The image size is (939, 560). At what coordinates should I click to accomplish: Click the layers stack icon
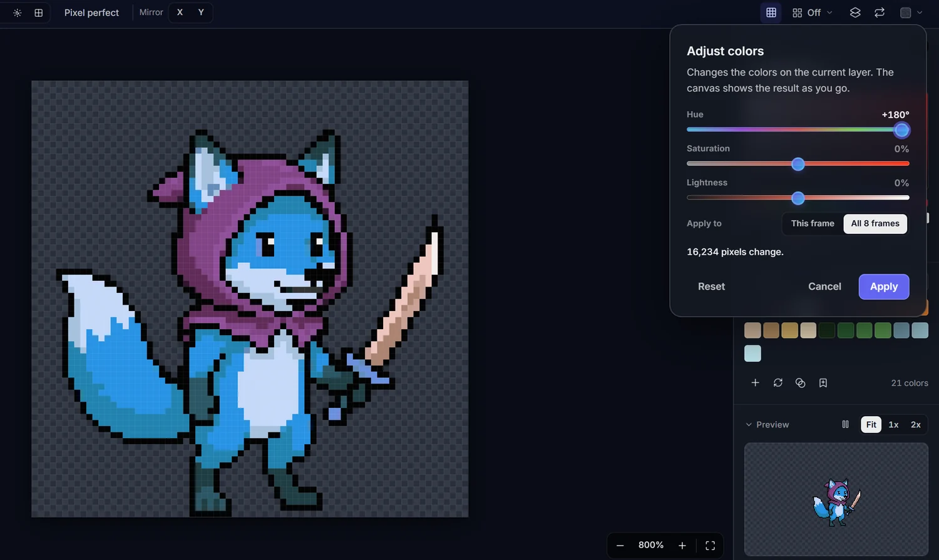pyautogui.click(x=855, y=13)
